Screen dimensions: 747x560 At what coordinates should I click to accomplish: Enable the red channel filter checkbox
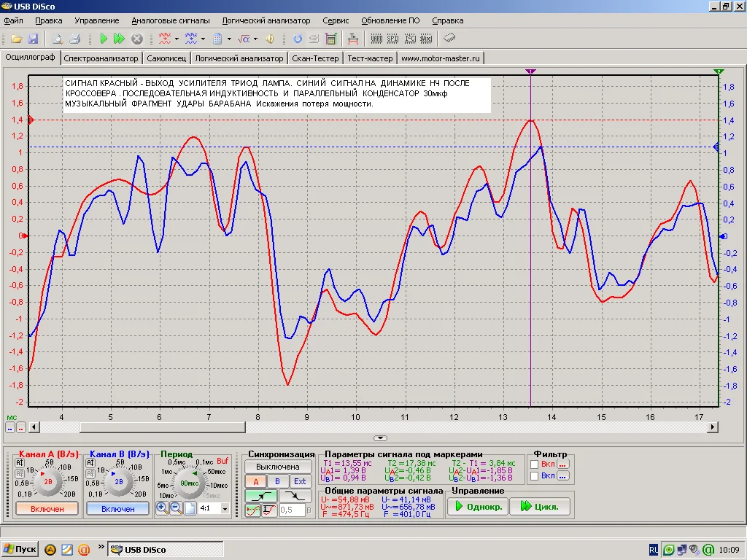(x=535, y=464)
